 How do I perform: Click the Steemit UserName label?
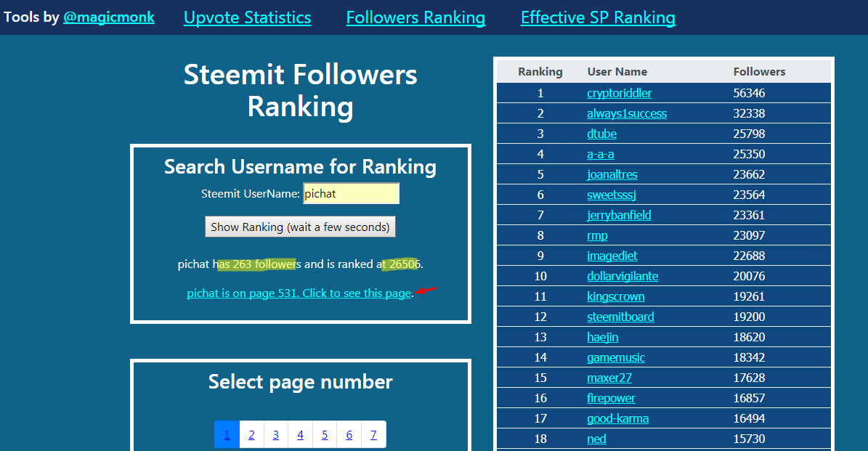250,194
